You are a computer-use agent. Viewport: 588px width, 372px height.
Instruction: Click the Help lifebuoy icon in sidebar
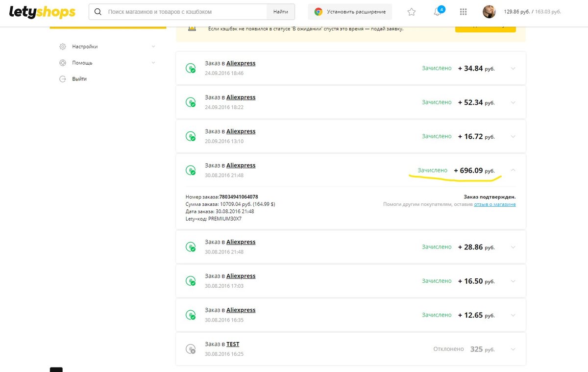pos(63,63)
